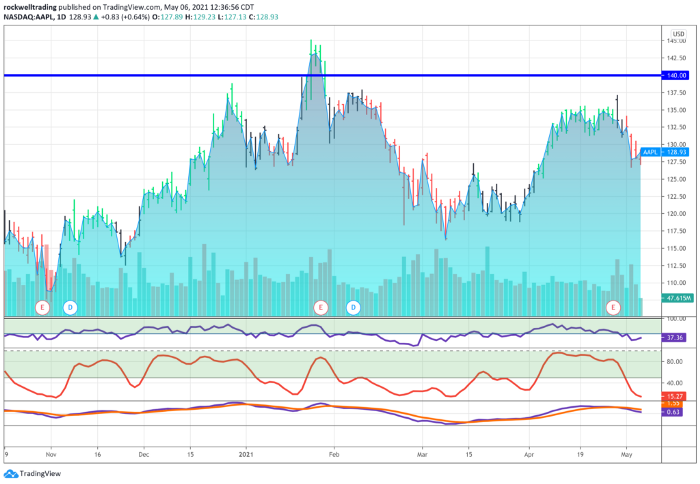This screenshot has height=484, width=700.
Task: Click the 115.00 price axis label
Action: coord(676,248)
